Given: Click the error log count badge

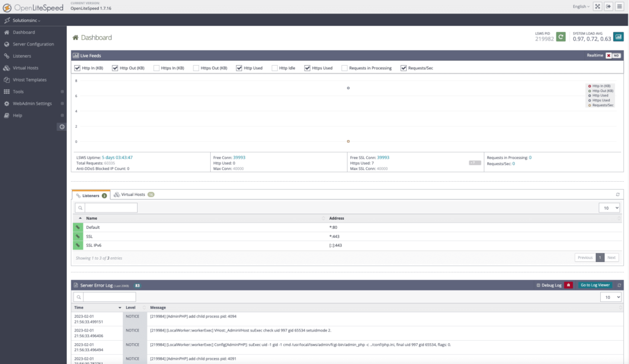Looking at the screenshot, I should coord(137,286).
